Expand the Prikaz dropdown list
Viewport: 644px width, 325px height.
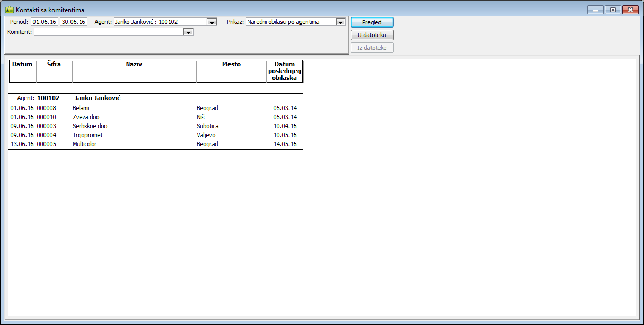(340, 22)
